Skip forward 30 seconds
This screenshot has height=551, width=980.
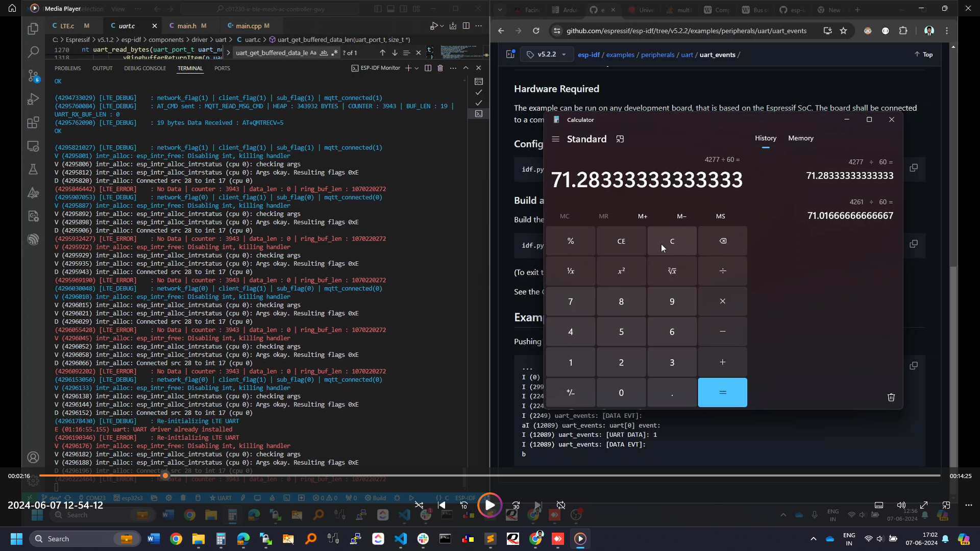516,505
